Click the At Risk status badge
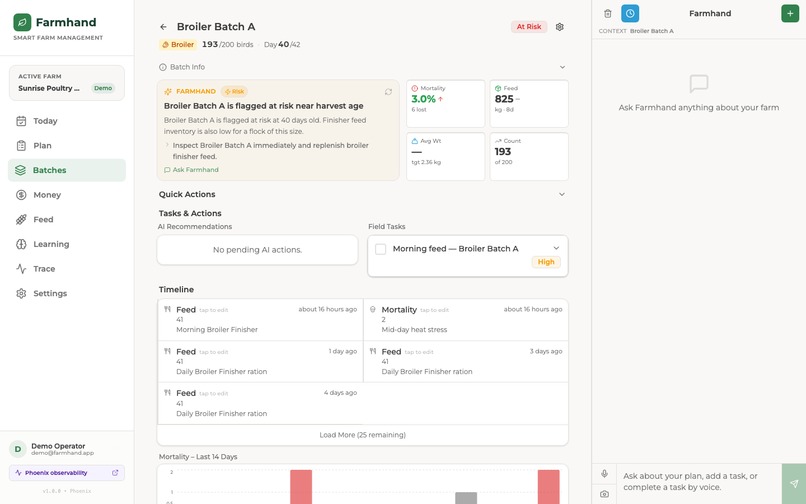 529,27
